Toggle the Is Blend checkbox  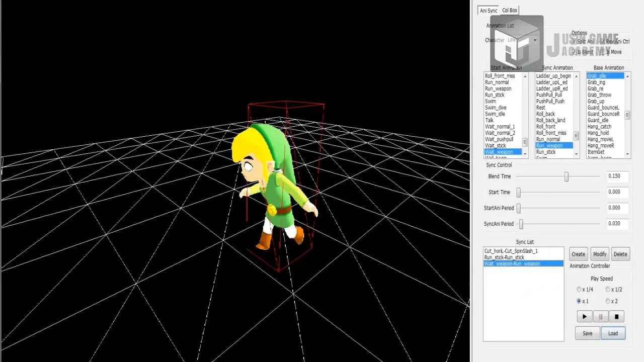click(x=574, y=52)
